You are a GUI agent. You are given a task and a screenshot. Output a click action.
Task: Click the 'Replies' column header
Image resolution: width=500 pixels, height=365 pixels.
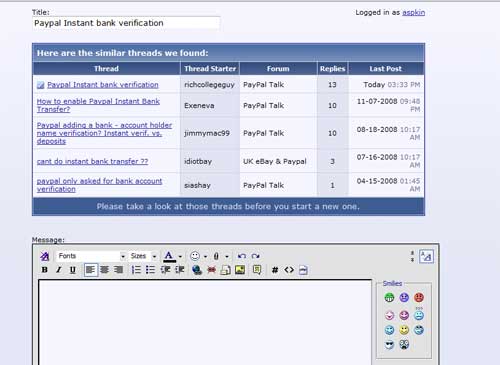(332, 69)
